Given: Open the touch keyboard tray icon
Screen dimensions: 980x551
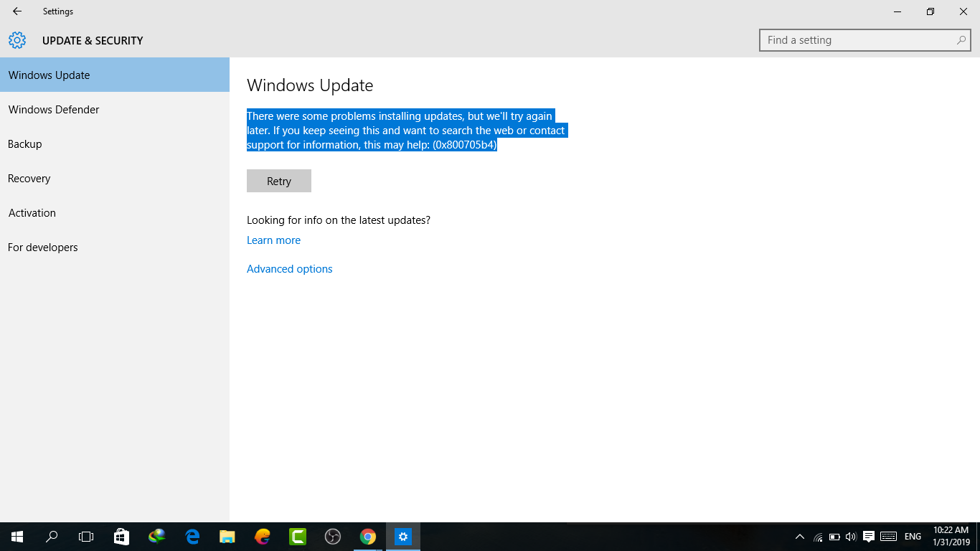Looking at the screenshot, I should (888, 536).
